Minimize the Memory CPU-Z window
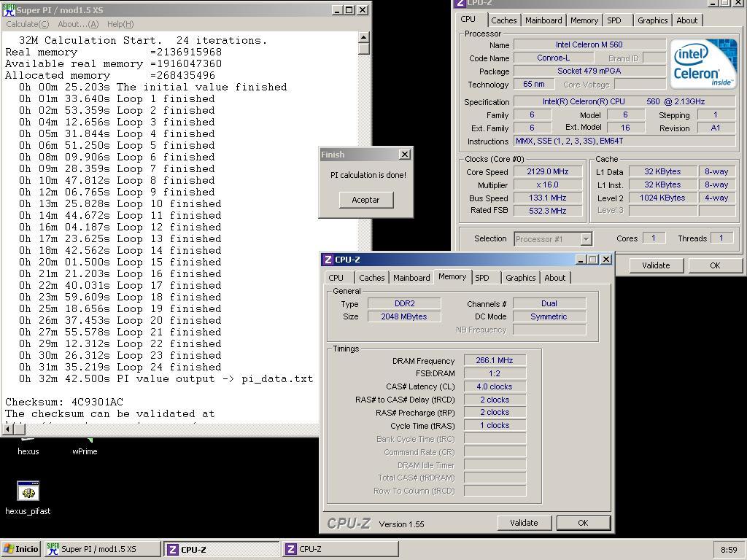 pos(580,260)
